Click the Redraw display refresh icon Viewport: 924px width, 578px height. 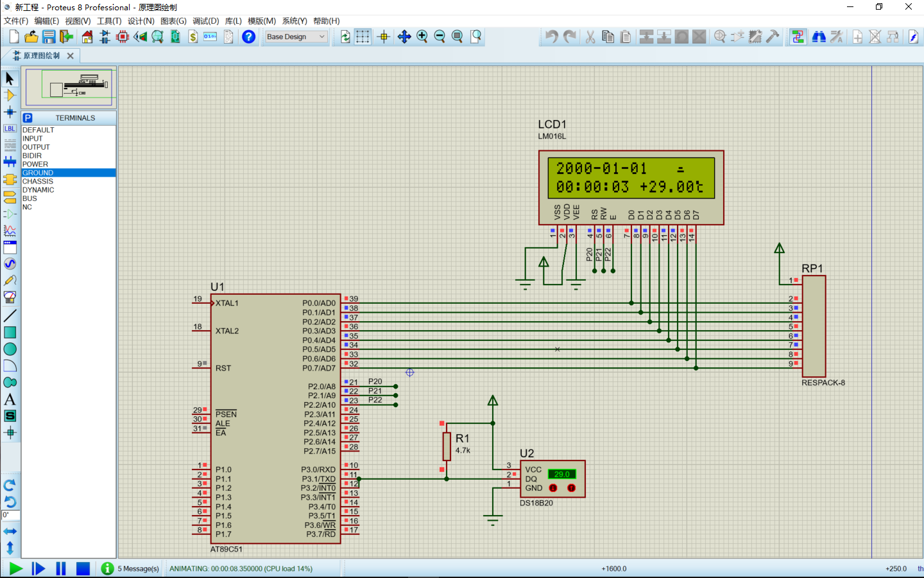pyautogui.click(x=345, y=37)
